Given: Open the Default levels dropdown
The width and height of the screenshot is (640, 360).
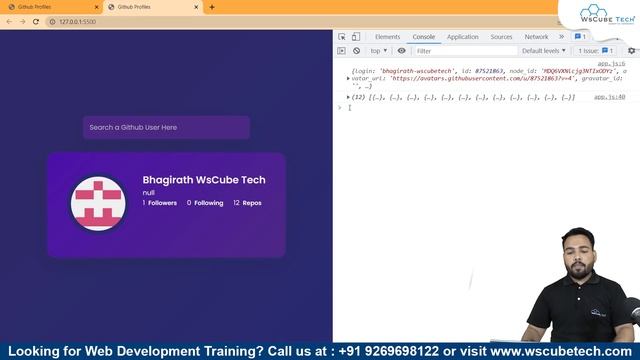Looking at the screenshot, I should point(544,51).
